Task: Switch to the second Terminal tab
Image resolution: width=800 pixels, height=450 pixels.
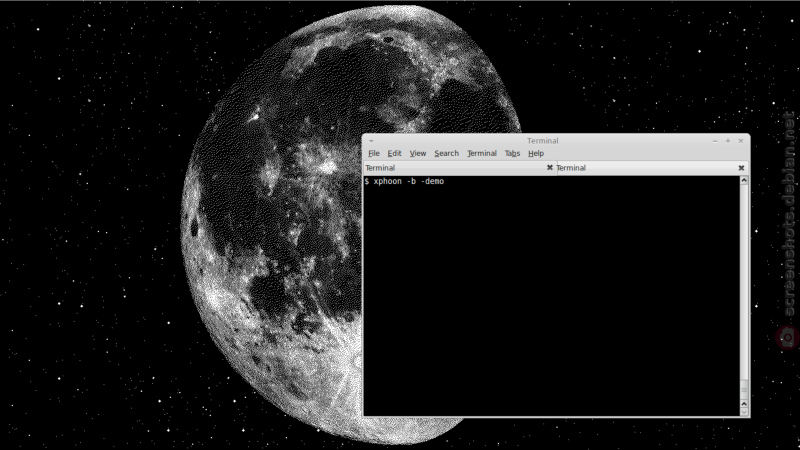Action: point(652,168)
